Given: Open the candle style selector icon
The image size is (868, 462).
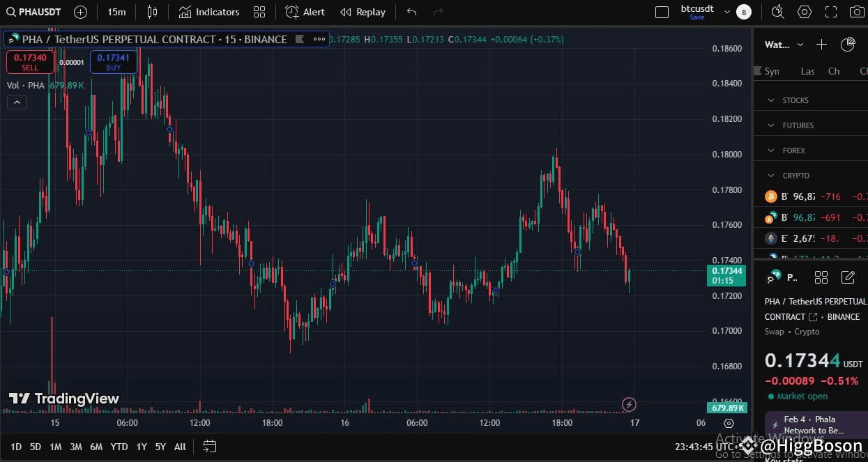Looking at the screenshot, I should (x=152, y=12).
